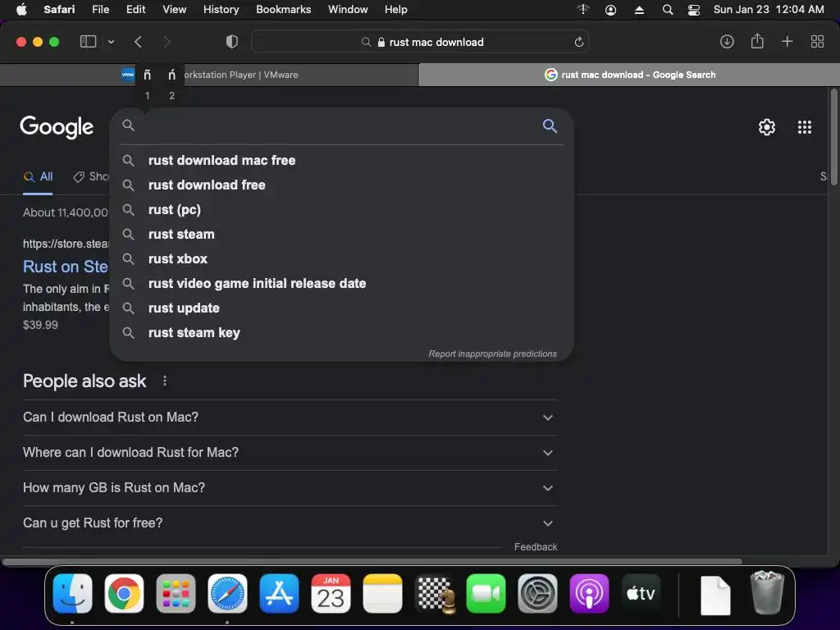Screen dimensions: 840x630
Task: Open Google settings gear
Action: tap(767, 127)
